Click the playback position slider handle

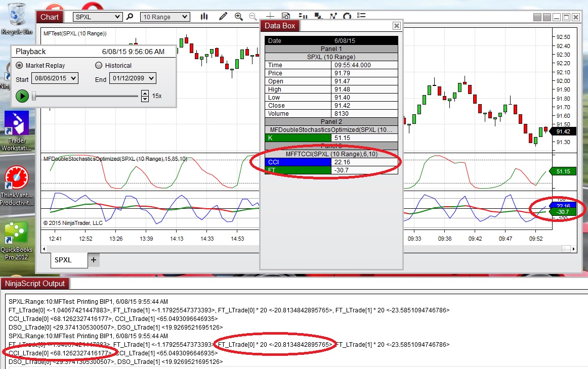[34, 96]
